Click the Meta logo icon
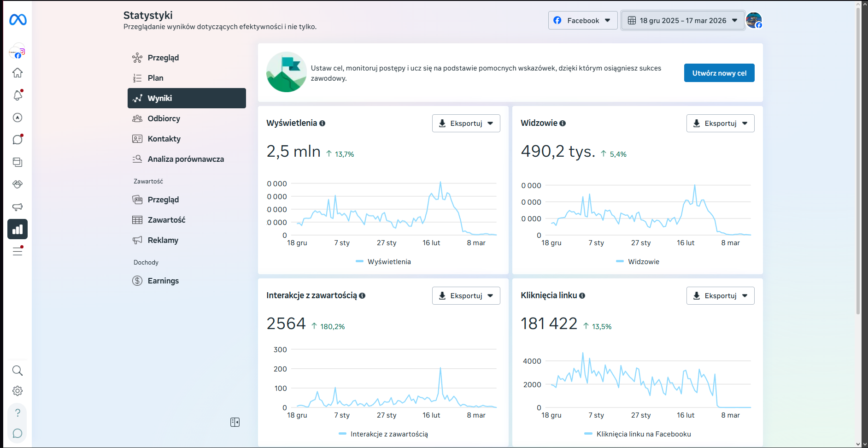868x448 pixels. tap(18, 20)
